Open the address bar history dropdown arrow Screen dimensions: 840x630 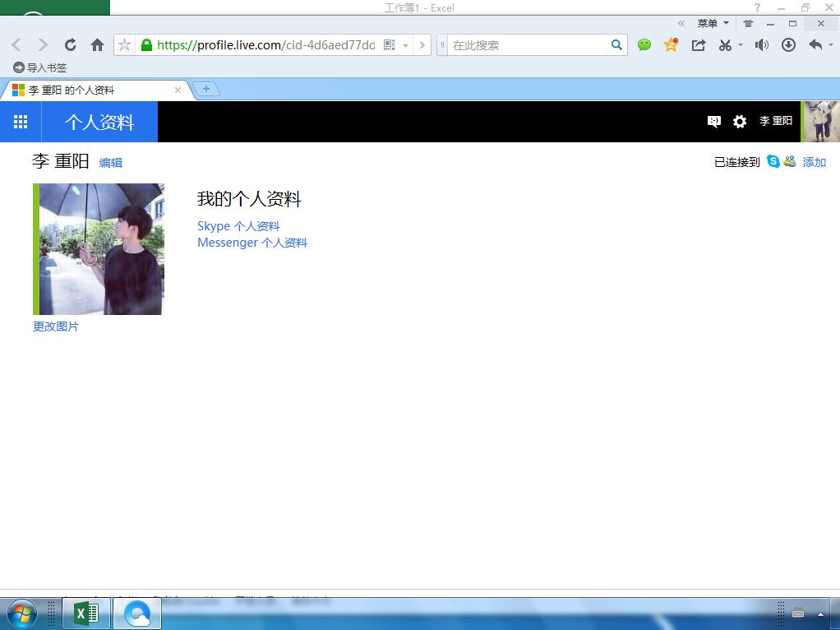[405, 45]
